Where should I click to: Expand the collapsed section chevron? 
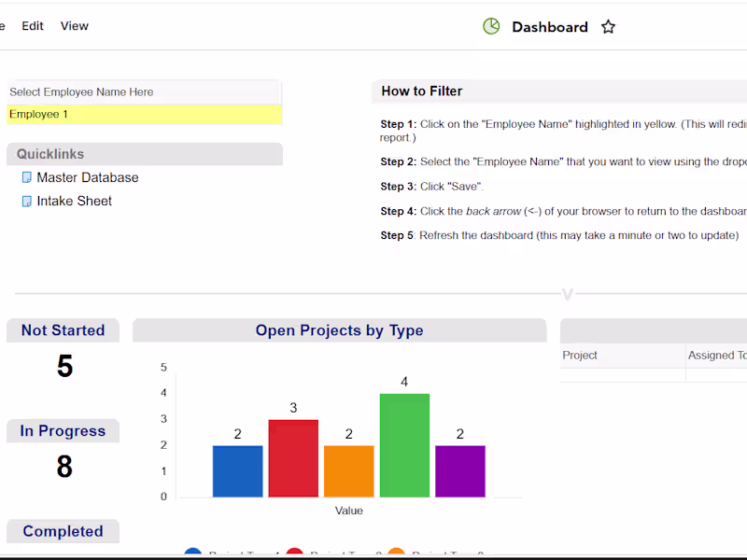[567, 294]
